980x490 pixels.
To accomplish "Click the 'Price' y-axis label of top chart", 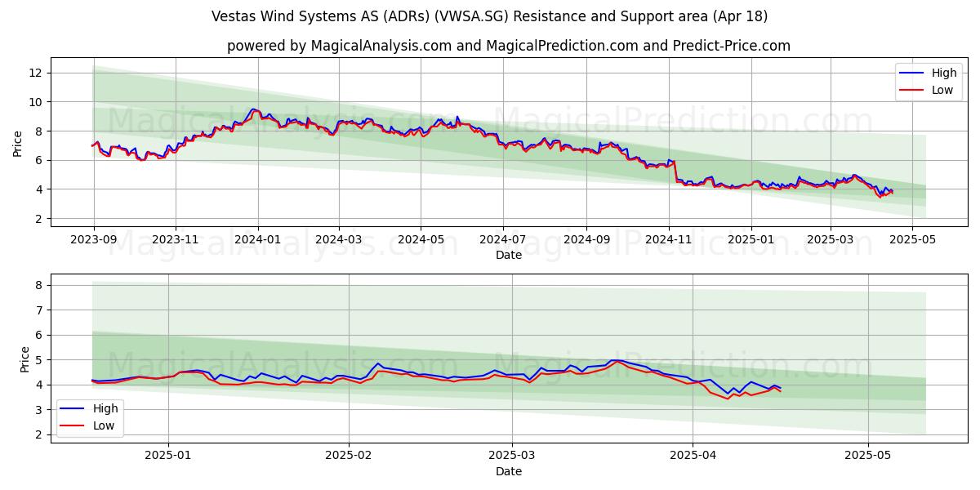I will (x=18, y=141).
